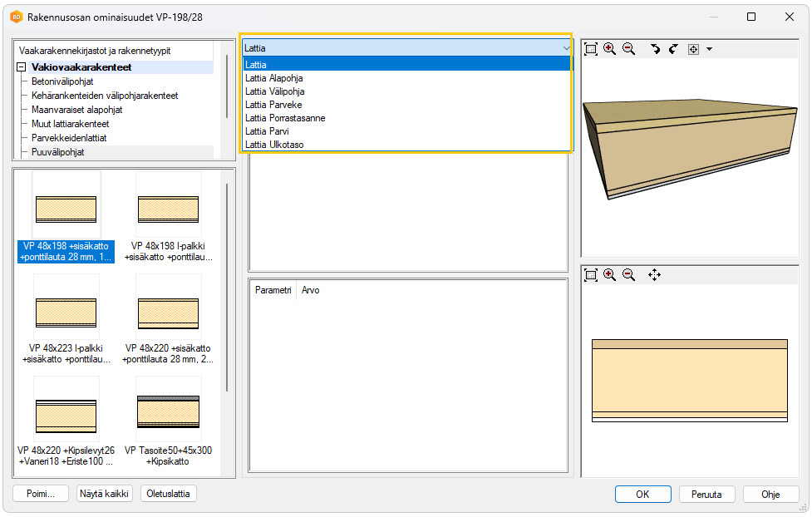Rotate 3D preview right arrow icon
This screenshot has width=812, height=517.
point(673,49)
